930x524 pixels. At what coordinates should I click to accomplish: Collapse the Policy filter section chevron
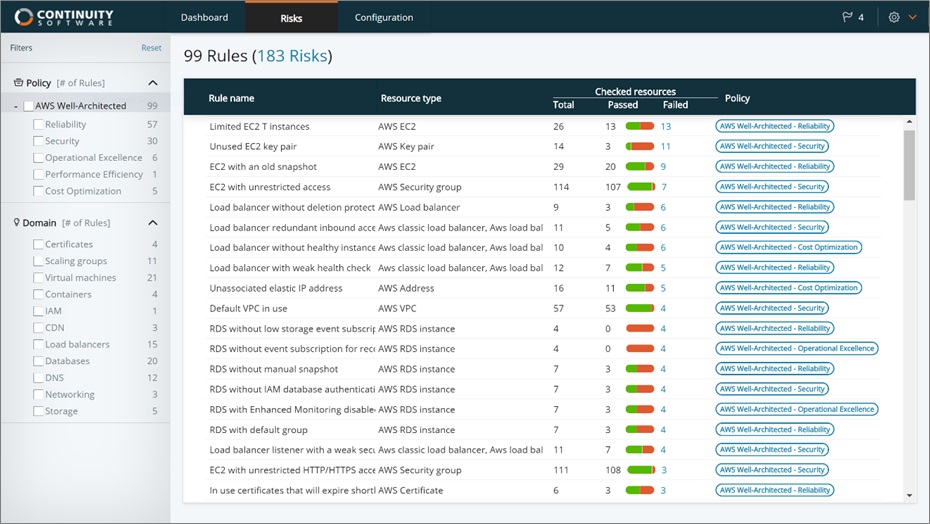(152, 82)
